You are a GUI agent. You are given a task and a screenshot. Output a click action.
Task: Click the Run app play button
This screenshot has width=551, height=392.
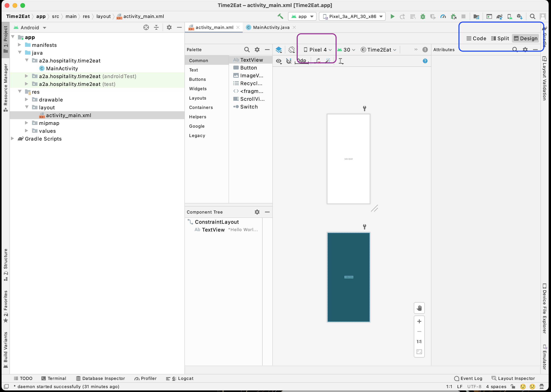coord(392,16)
